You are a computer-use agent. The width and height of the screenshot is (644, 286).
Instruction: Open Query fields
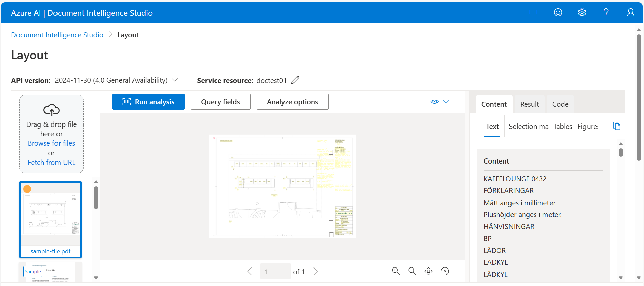[221, 102]
